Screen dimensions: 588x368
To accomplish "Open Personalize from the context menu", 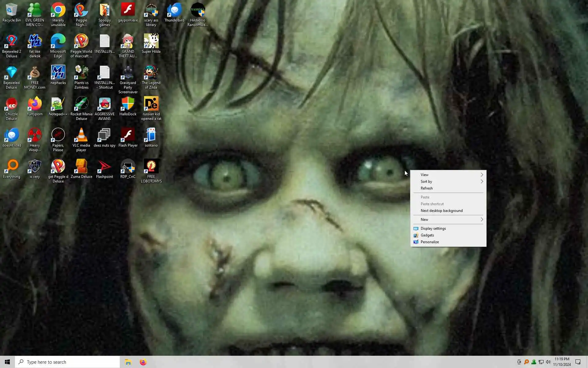I will (x=430, y=242).
